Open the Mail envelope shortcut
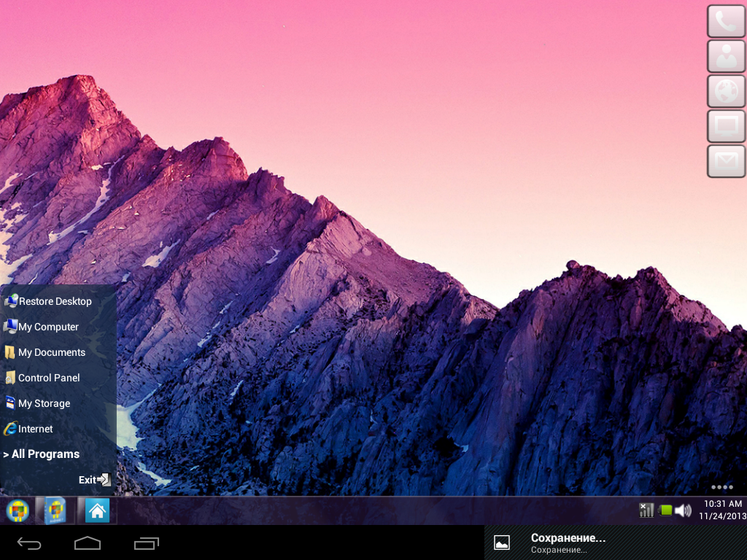This screenshot has width=747, height=560. [x=726, y=161]
